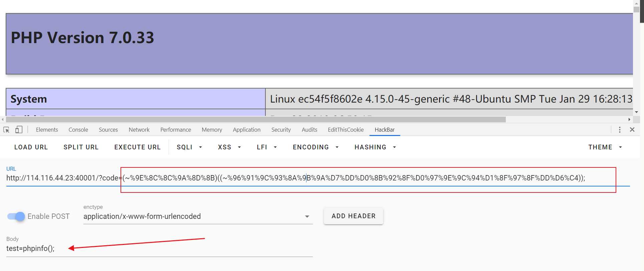This screenshot has width=644, height=271.
Task: Toggle the Enable POST switch
Action: tap(16, 217)
